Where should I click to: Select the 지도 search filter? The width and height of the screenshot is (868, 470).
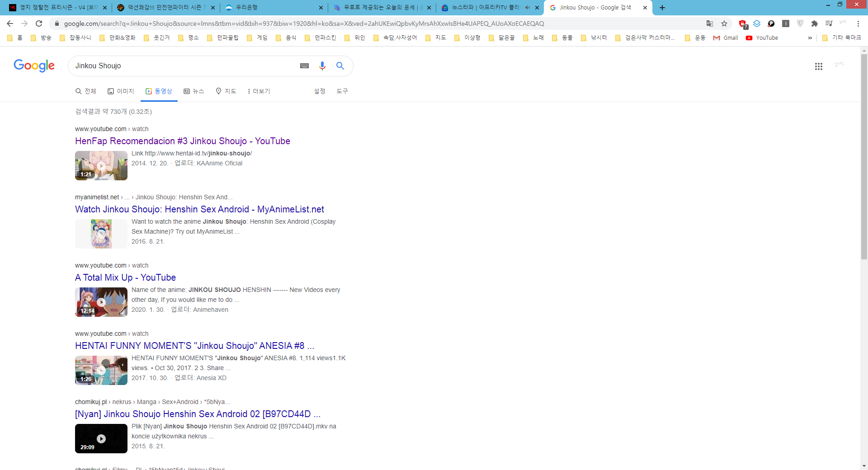pyautogui.click(x=226, y=91)
